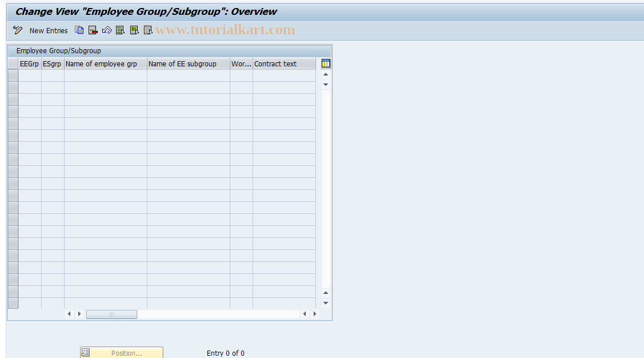644x358 pixels.
Task: Select the first table row selector
Action: [x=13, y=75]
